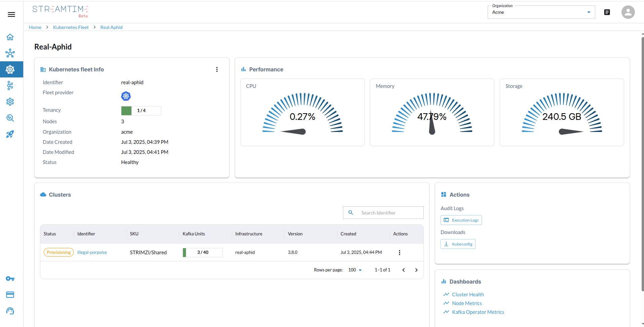Click the Streamtime Beta logo

click(x=60, y=11)
